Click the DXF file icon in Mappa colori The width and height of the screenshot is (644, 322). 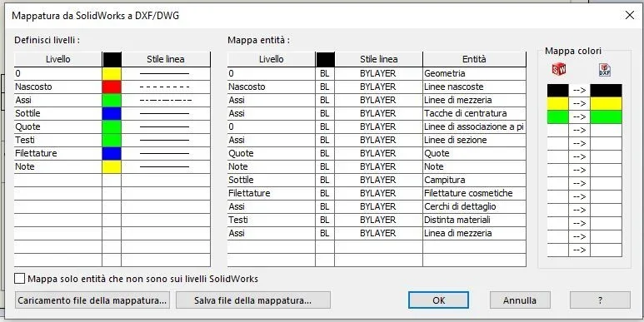(605, 70)
